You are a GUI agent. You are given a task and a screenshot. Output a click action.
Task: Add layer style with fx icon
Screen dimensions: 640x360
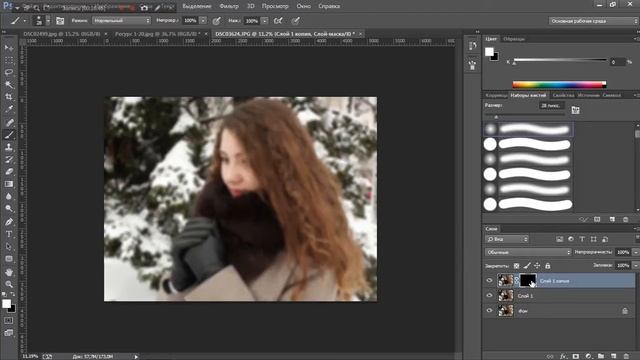[564, 356]
